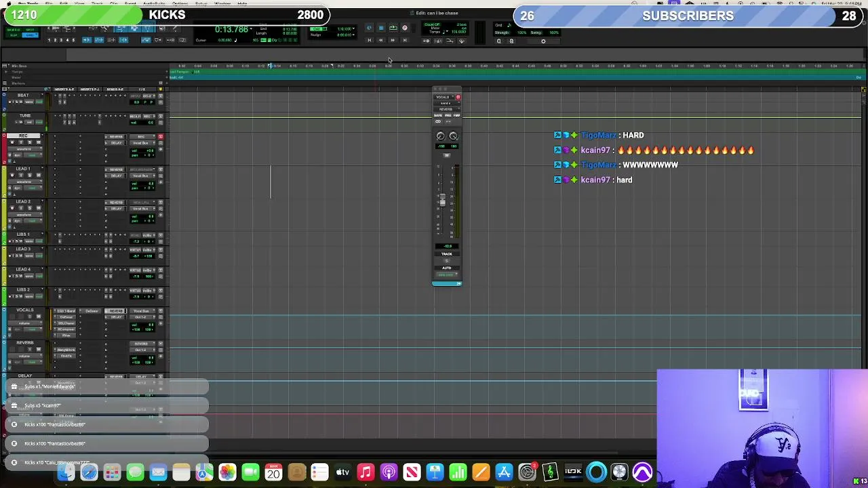The width and height of the screenshot is (868, 488).
Task: Open Safari from the Dock
Action: click(x=89, y=472)
